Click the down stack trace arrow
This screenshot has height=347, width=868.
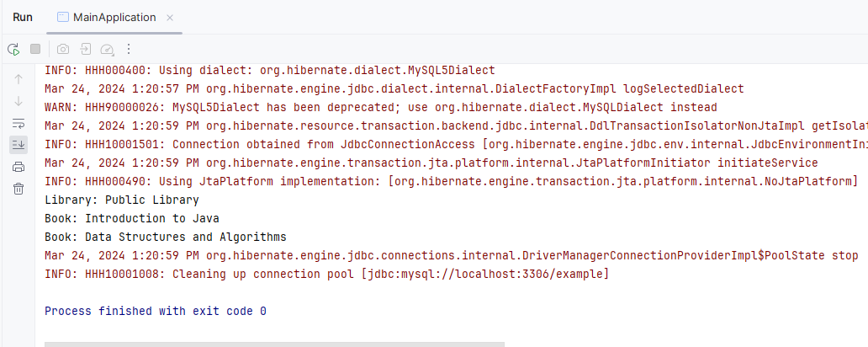19,101
